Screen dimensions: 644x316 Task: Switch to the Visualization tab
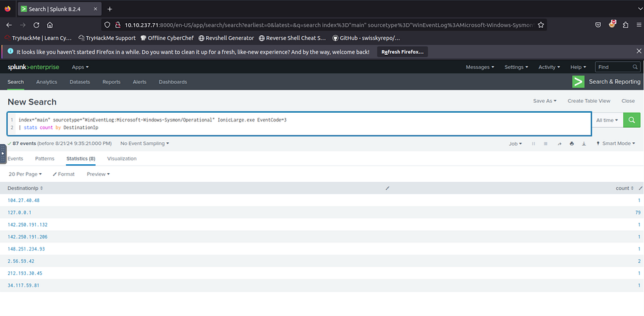pyautogui.click(x=122, y=159)
